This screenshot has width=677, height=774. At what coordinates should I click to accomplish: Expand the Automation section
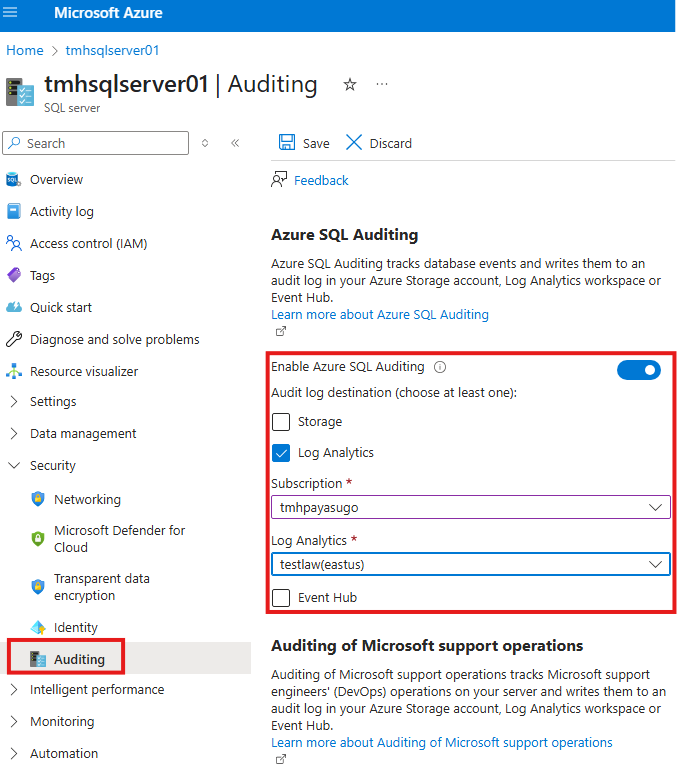[14, 754]
